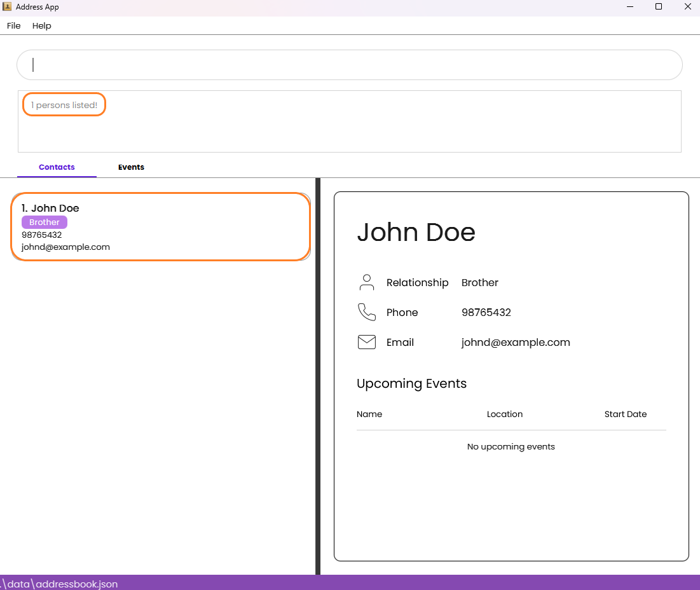Click the phone handset icon
This screenshot has width=700, height=590.
tap(366, 312)
